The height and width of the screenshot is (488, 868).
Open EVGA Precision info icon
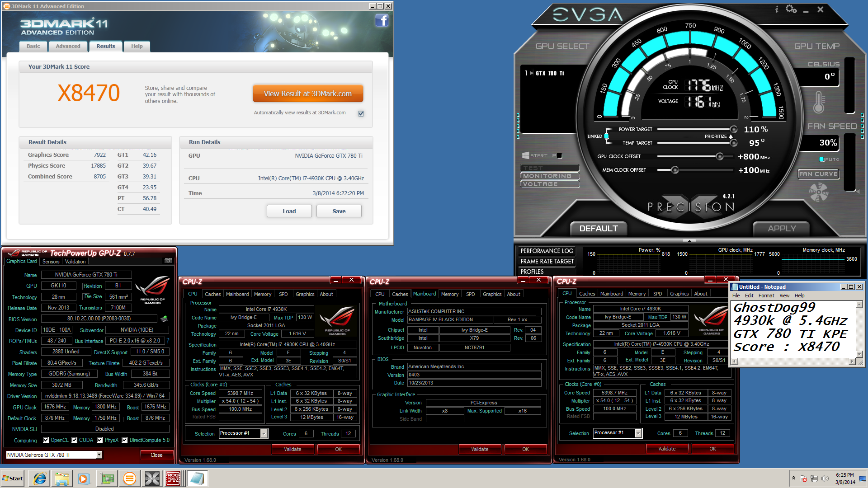pos(777,9)
